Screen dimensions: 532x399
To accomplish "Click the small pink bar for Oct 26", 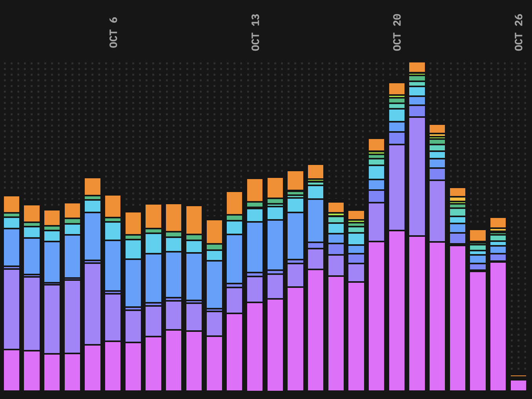I will click(518, 385).
